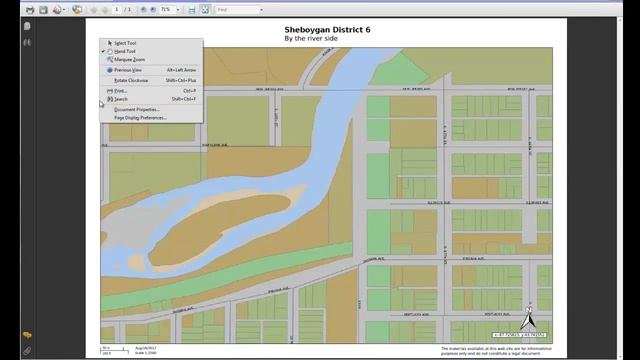Click the Save floppy disk icon
This screenshot has width=640, height=360.
click(43, 9)
